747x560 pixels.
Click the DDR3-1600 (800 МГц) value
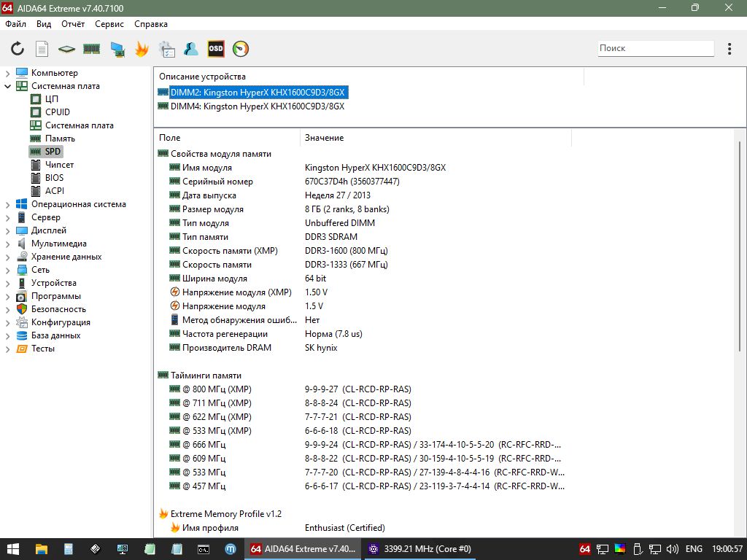pos(347,251)
